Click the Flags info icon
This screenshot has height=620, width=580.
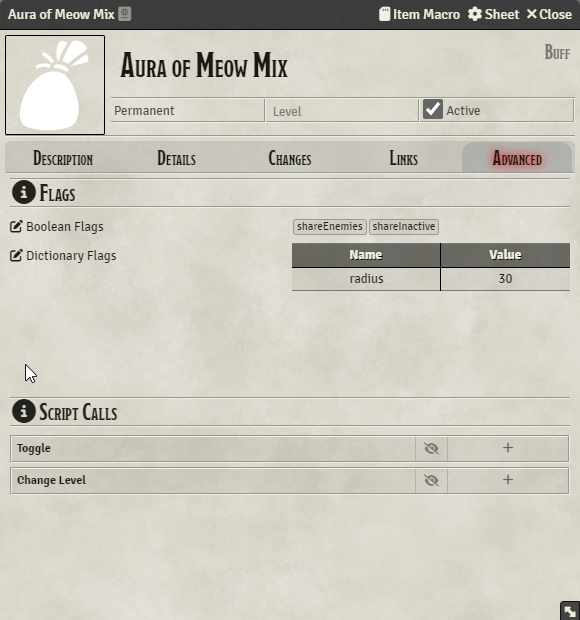(x=24, y=192)
